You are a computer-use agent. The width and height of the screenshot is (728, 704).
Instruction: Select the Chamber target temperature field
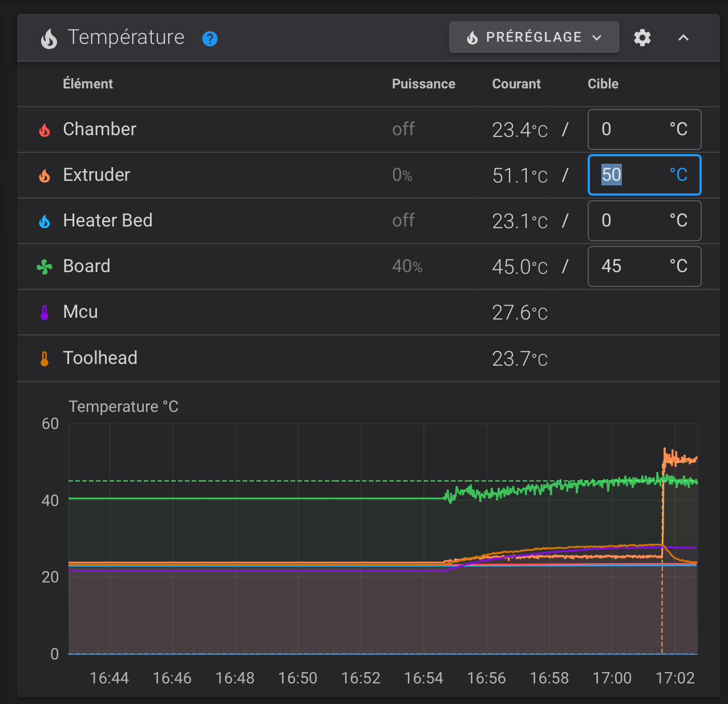[645, 130]
